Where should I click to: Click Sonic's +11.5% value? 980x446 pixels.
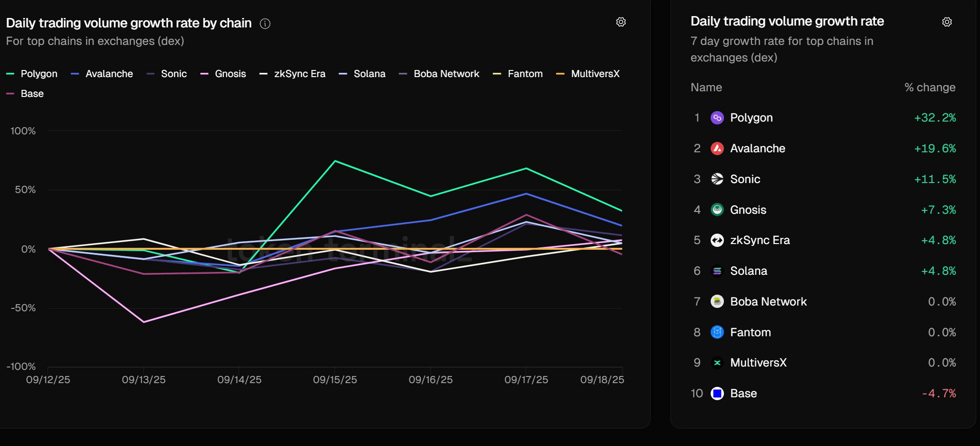click(x=935, y=179)
